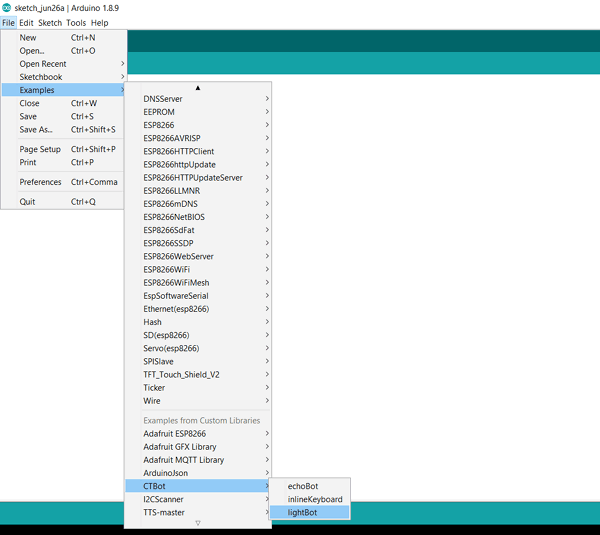600x535 pixels.
Task: Choose Save As... in the File menu
Action: pyautogui.click(x=63, y=129)
